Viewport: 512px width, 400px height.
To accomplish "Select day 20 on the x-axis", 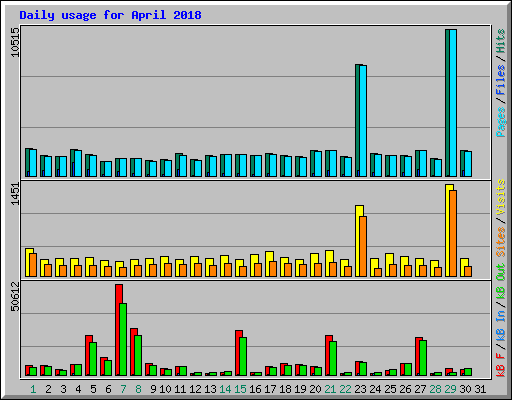I will [x=315, y=389].
